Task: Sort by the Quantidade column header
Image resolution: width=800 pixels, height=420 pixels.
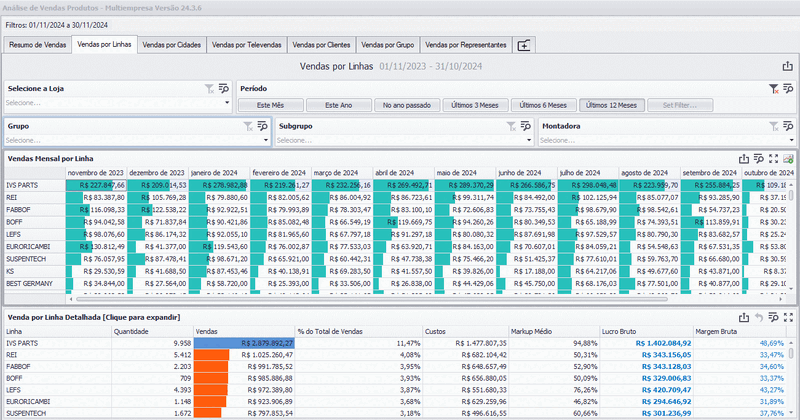Action: coord(152,332)
